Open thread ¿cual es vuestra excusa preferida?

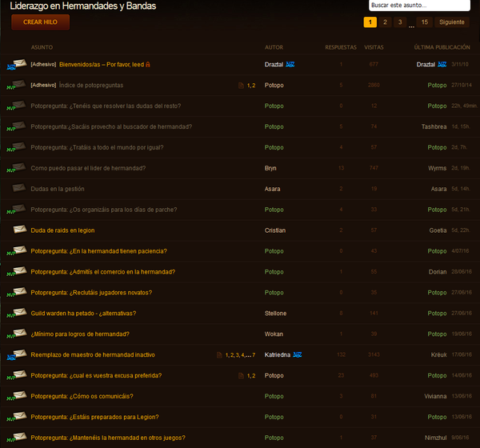97,375
